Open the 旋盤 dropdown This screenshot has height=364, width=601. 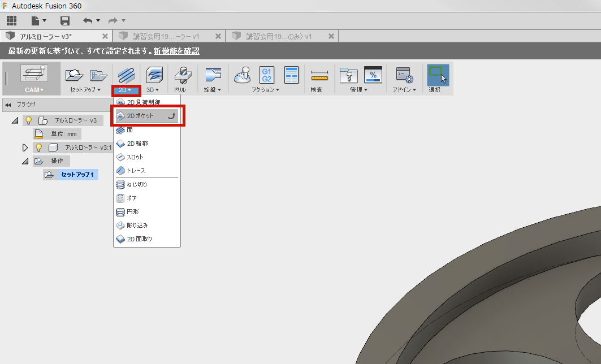click(213, 90)
